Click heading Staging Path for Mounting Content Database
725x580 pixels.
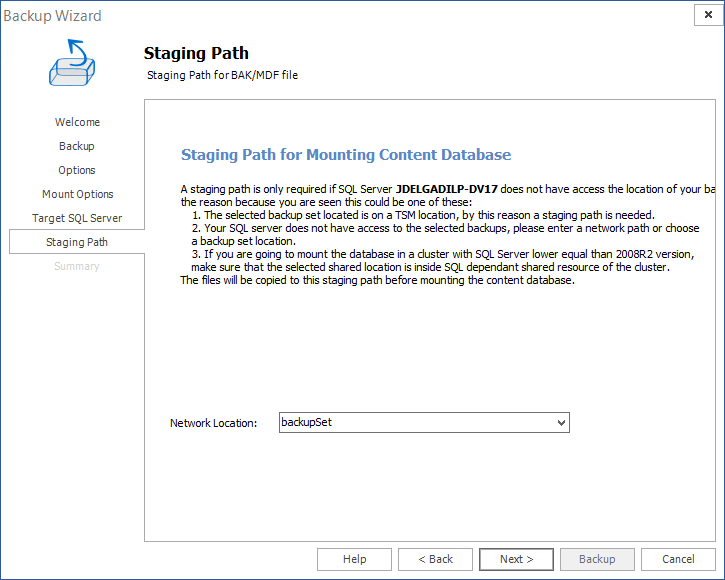pos(346,154)
